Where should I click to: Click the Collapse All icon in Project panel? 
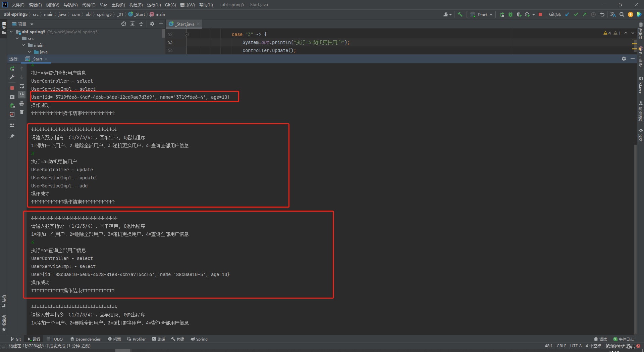141,24
